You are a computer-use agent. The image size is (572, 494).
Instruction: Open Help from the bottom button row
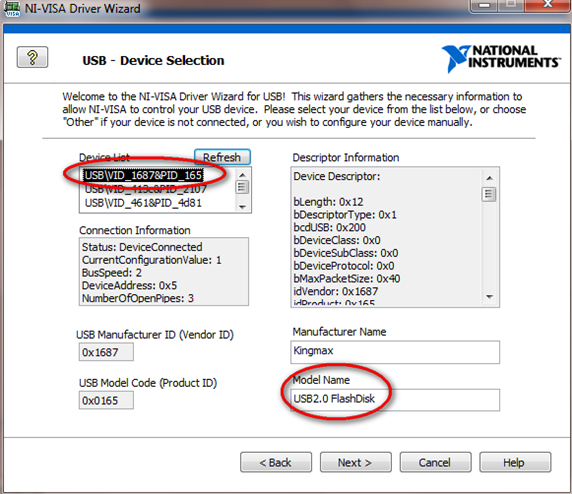pos(515,462)
